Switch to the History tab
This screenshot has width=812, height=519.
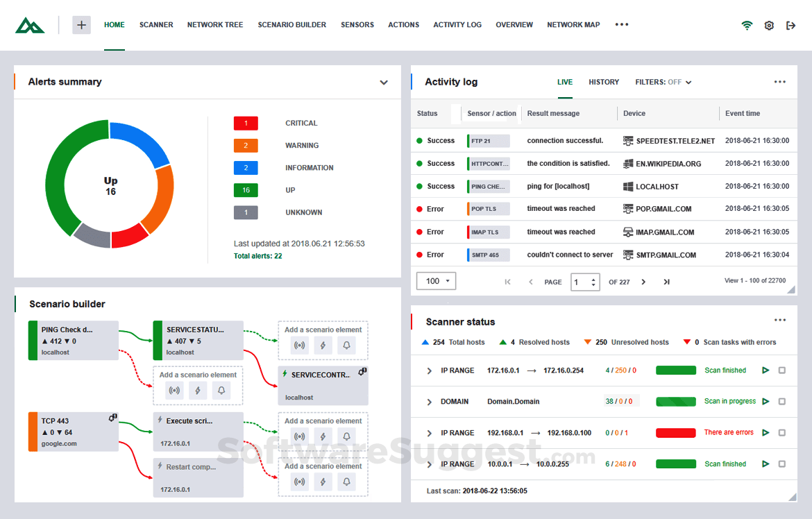click(603, 82)
